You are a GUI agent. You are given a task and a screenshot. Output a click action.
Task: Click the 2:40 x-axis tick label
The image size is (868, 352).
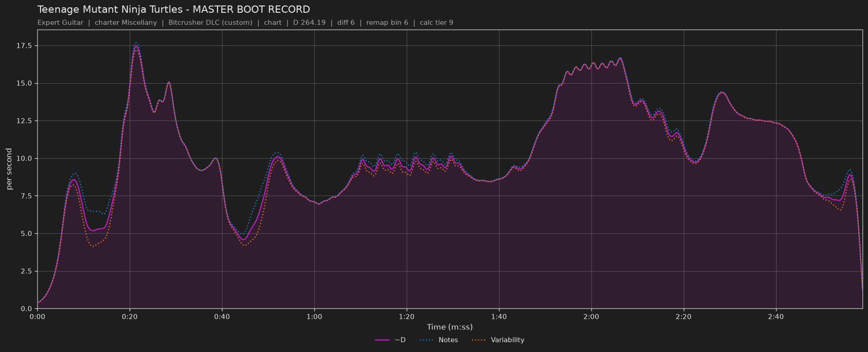(776, 317)
